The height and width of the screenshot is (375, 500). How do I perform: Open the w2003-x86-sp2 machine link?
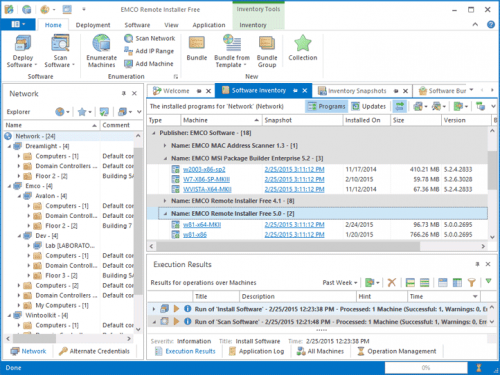click(204, 169)
